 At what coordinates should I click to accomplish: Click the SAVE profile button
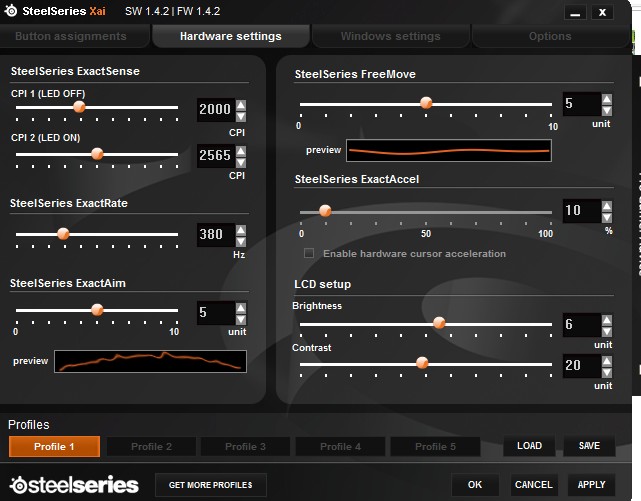589,446
